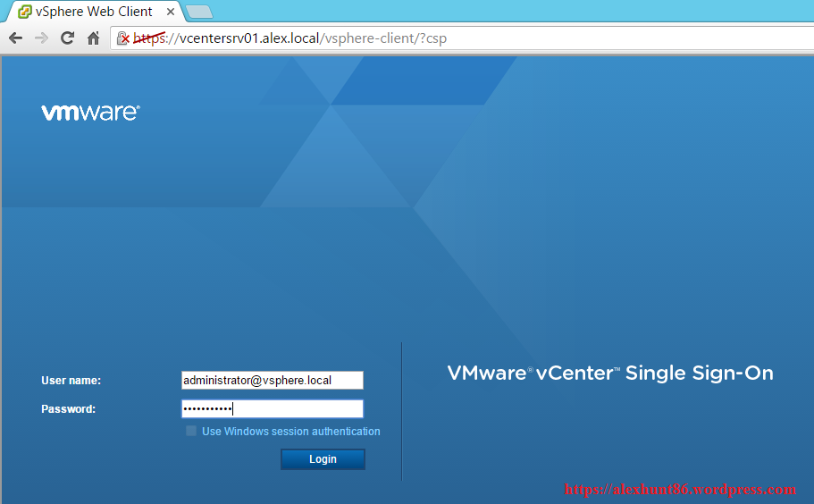Screen dimensions: 814x504
Task: Select the vSphere Web Client tab
Action: pos(94,12)
